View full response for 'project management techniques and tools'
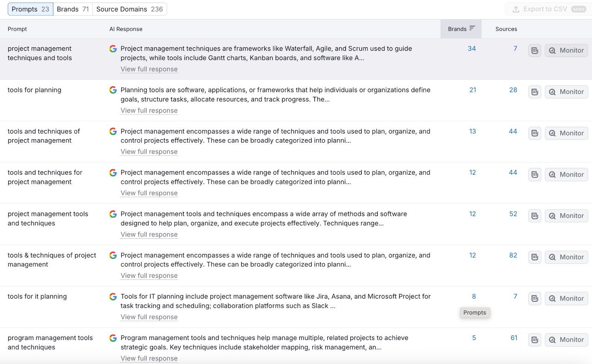 click(149, 69)
